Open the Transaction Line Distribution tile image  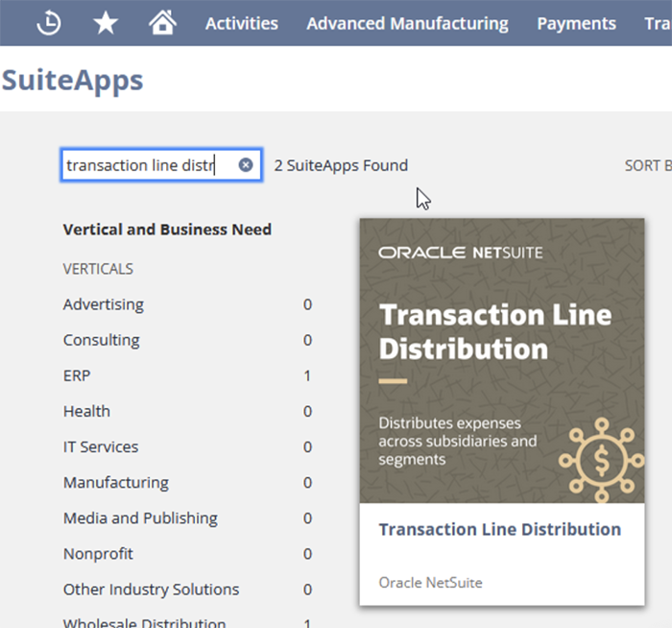click(x=501, y=360)
